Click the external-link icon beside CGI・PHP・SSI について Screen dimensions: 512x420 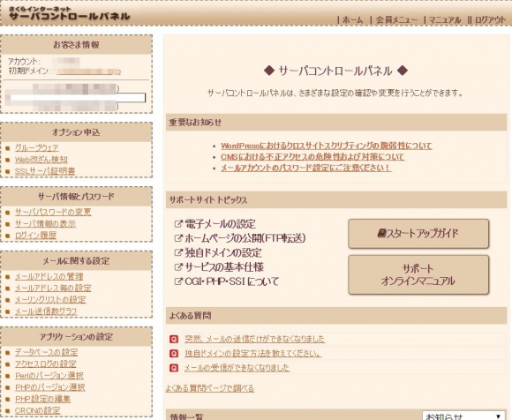tap(178, 281)
